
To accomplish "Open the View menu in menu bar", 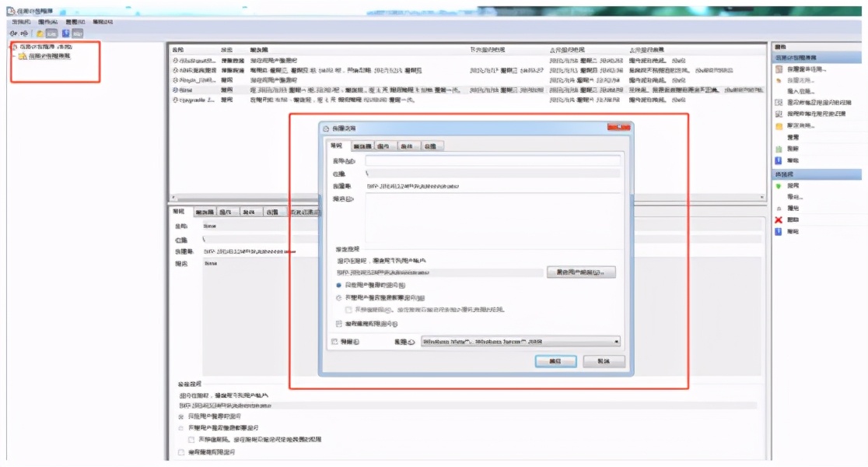I will pyautogui.click(x=75, y=22).
